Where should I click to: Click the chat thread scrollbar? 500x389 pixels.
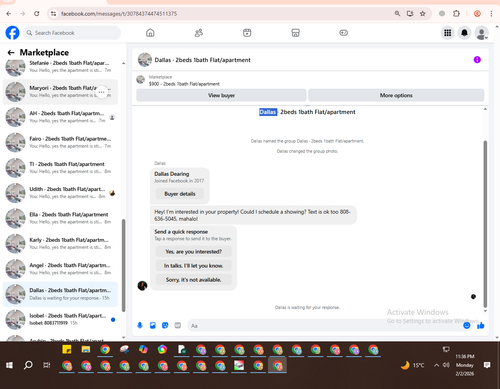point(485,224)
